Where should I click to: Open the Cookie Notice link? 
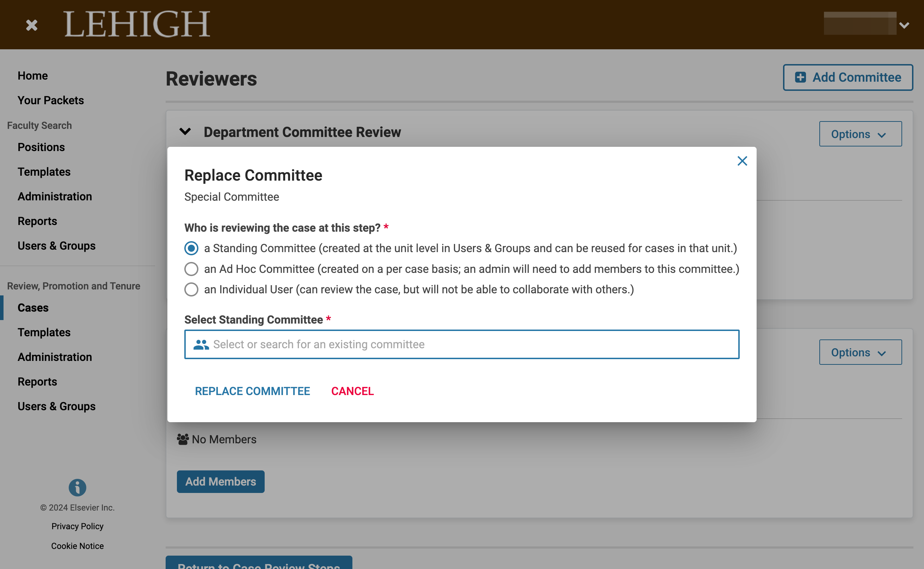point(77,546)
